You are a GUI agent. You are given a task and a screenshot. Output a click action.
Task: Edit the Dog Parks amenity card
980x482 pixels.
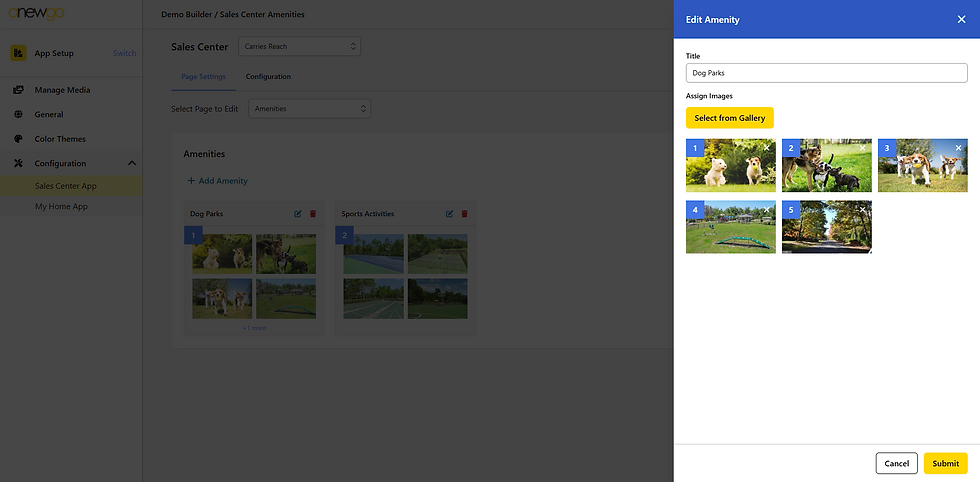coord(298,214)
